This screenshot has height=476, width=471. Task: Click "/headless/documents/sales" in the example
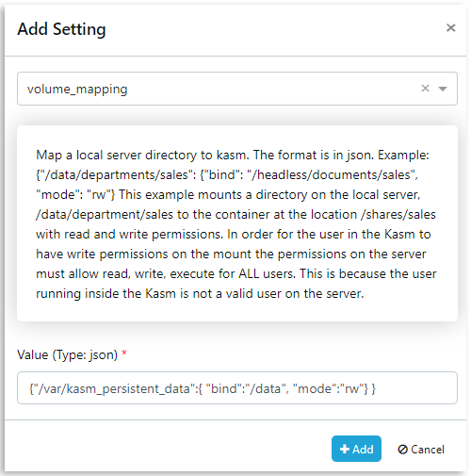(x=331, y=175)
